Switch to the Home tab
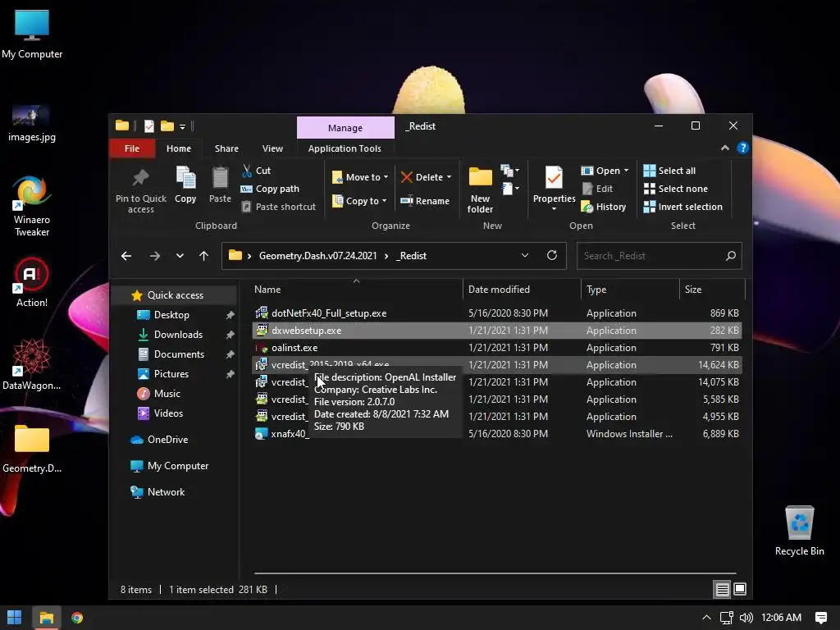Image resolution: width=840 pixels, height=630 pixels. click(x=178, y=148)
